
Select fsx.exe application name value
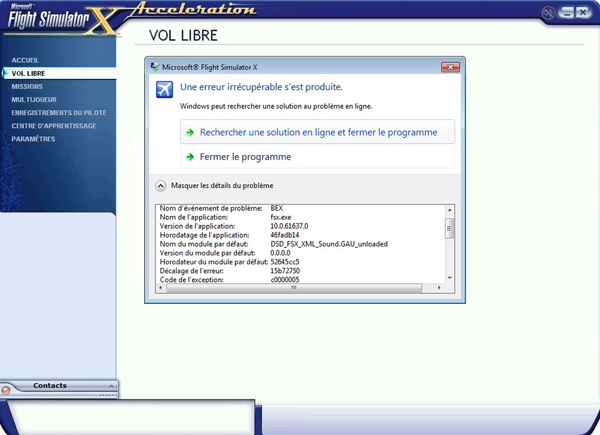pos(280,217)
